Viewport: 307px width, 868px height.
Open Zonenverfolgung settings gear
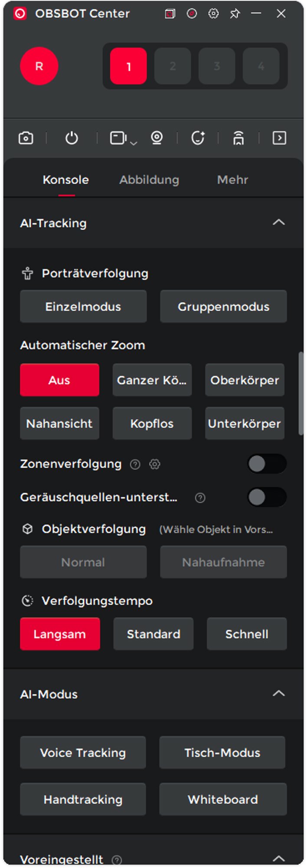coord(155,464)
